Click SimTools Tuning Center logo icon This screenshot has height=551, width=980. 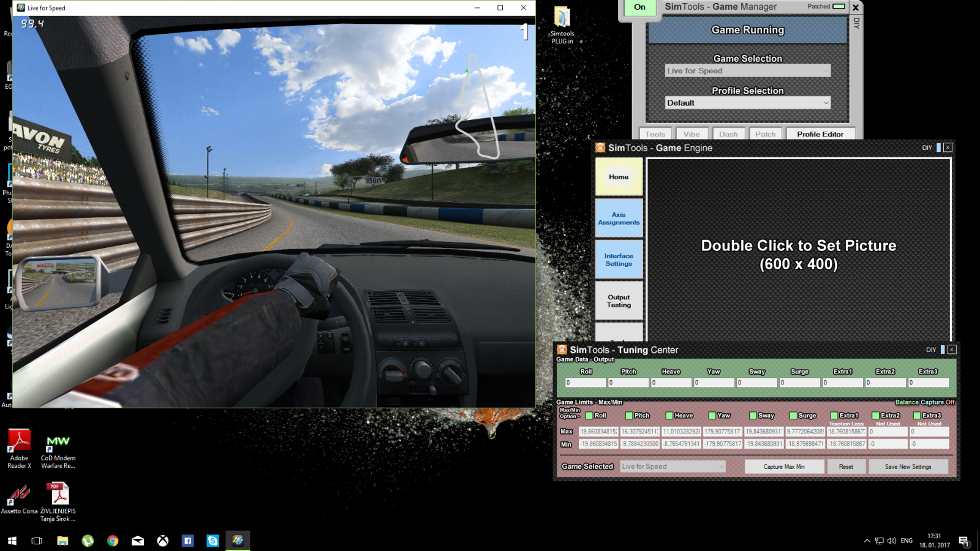pyautogui.click(x=562, y=350)
